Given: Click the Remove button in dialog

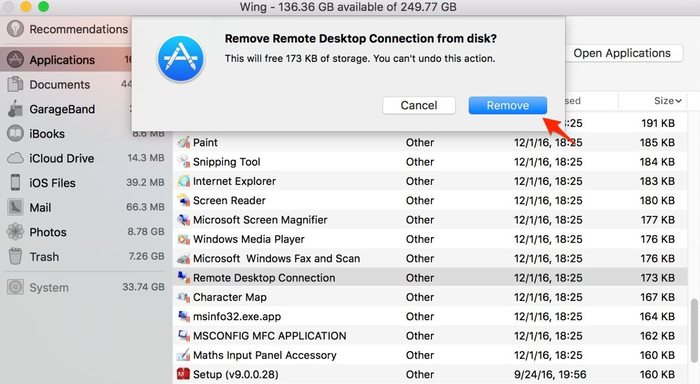Looking at the screenshot, I should (x=508, y=105).
